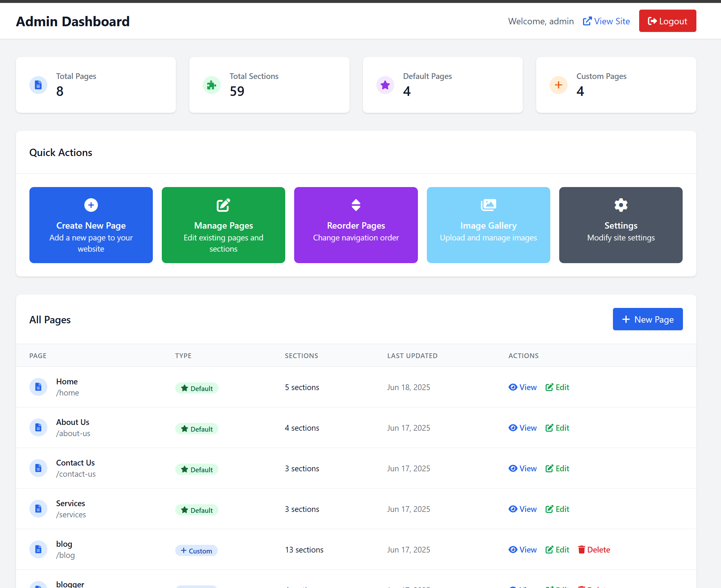Click the Default badge in Services row
Viewport: 721px width, 588px height.
click(x=197, y=510)
